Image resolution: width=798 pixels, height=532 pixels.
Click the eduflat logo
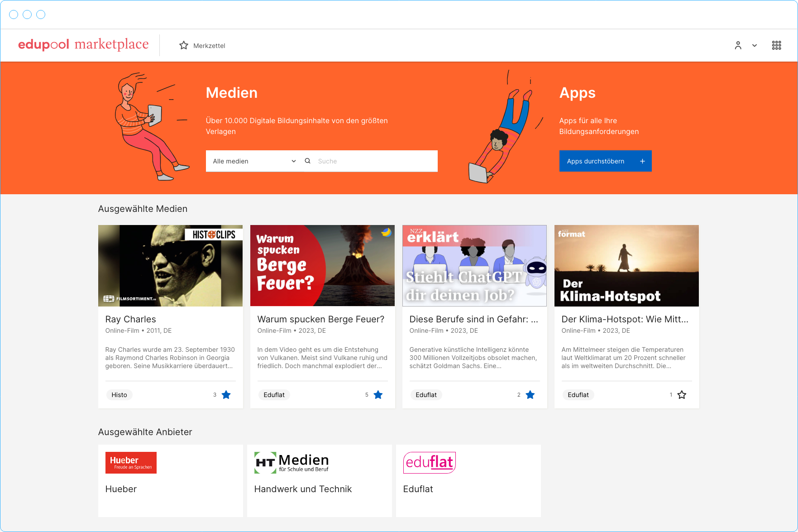[430, 463]
